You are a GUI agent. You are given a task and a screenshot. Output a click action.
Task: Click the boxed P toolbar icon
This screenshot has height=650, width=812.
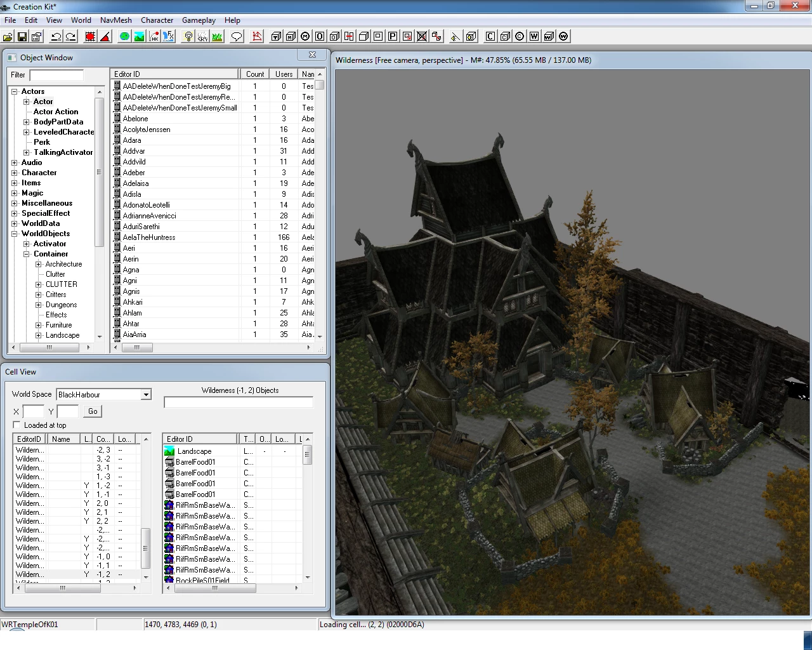pos(393,37)
